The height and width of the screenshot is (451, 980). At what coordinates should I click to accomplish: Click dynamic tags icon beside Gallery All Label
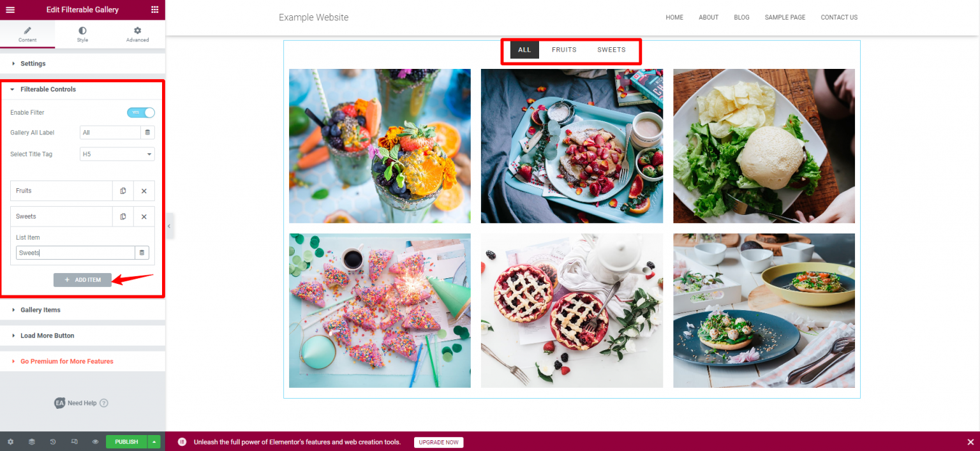coord(147,133)
